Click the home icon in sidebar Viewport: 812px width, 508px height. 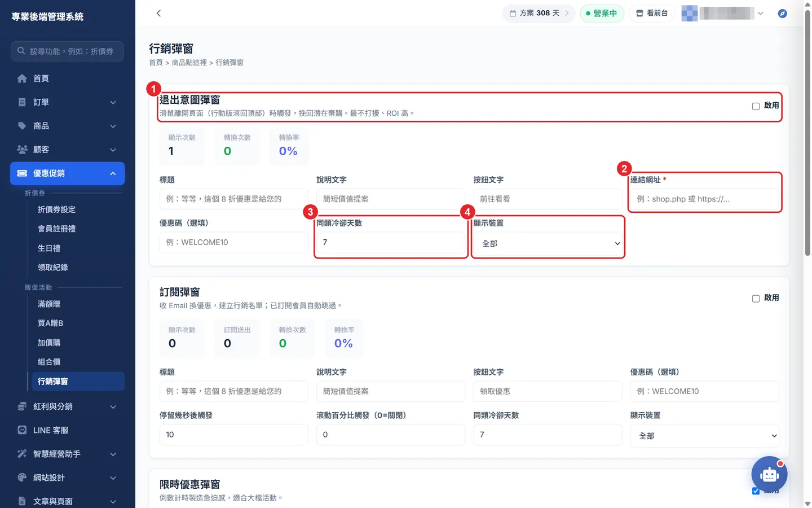22,78
